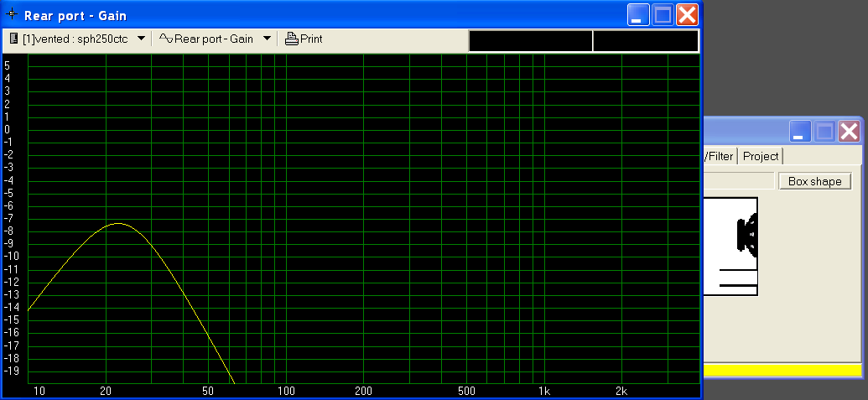Screen dimensions: 868x400
Task: Click the -19 gain axis label
Action: click(11, 371)
